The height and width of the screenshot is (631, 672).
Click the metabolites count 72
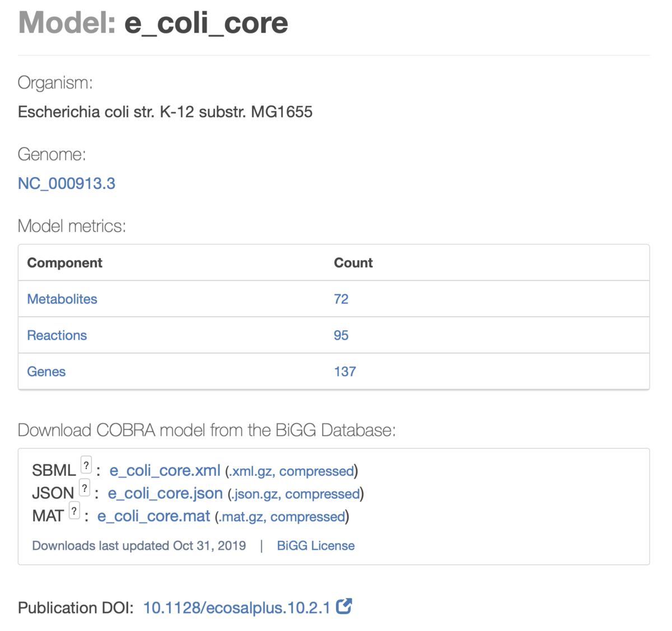click(x=341, y=299)
